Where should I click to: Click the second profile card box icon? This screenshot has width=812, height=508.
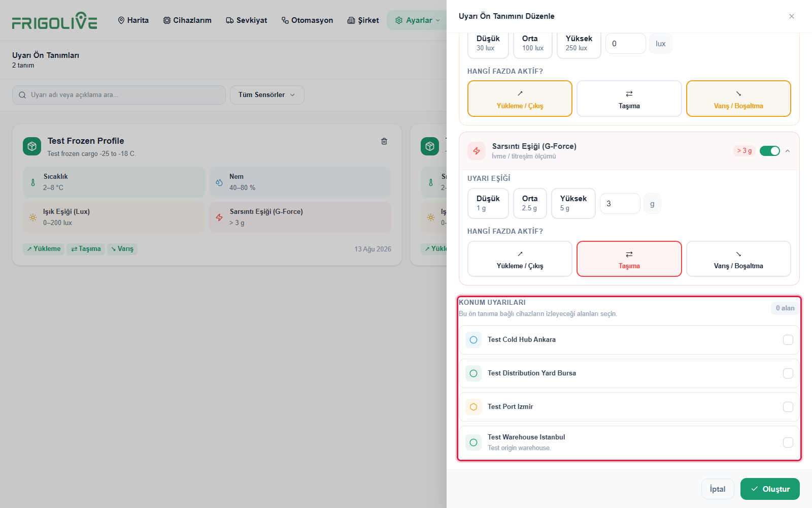coord(430,146)
